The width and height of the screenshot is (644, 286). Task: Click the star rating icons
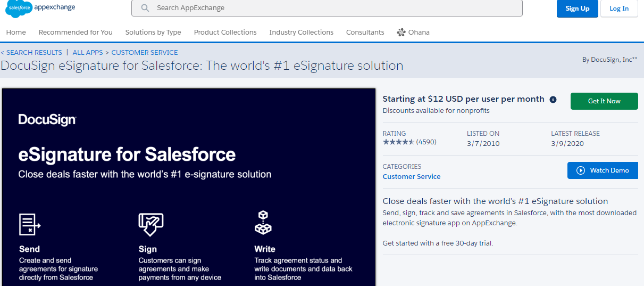coord(398,142)
